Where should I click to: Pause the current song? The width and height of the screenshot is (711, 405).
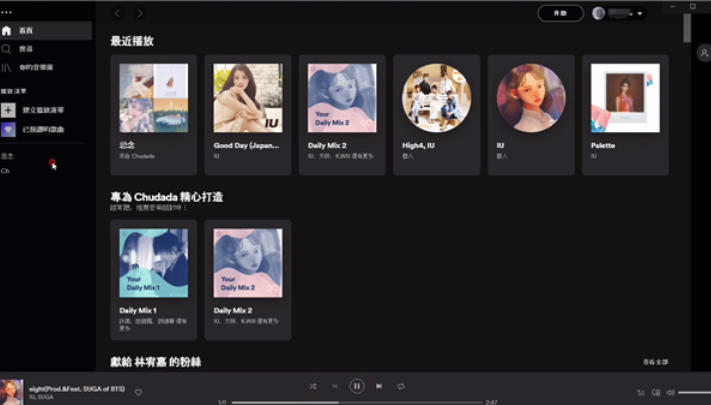coord(357,386)
